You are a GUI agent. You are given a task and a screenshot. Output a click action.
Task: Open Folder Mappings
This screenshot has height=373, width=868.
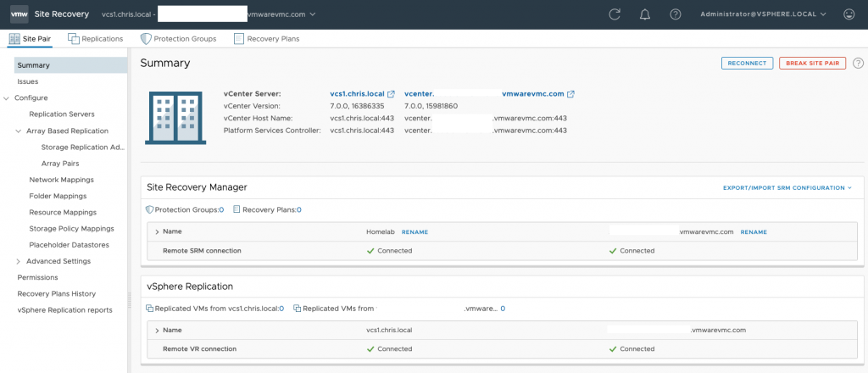point(58,196)
